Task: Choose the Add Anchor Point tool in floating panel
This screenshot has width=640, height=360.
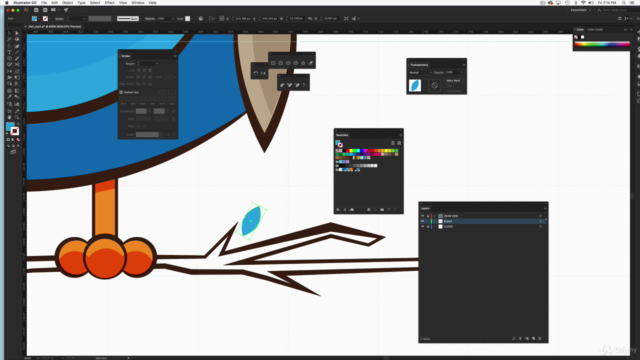Action: (x=289, y=85)
